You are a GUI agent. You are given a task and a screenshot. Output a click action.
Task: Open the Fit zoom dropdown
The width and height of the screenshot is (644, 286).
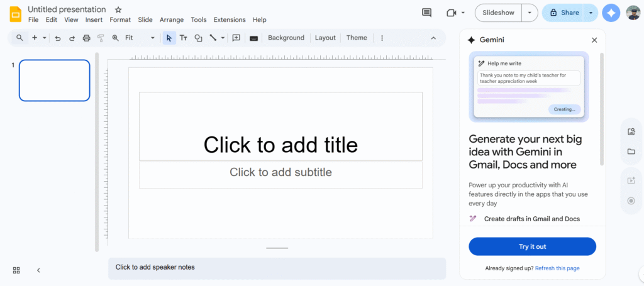(x=140, y=38)
